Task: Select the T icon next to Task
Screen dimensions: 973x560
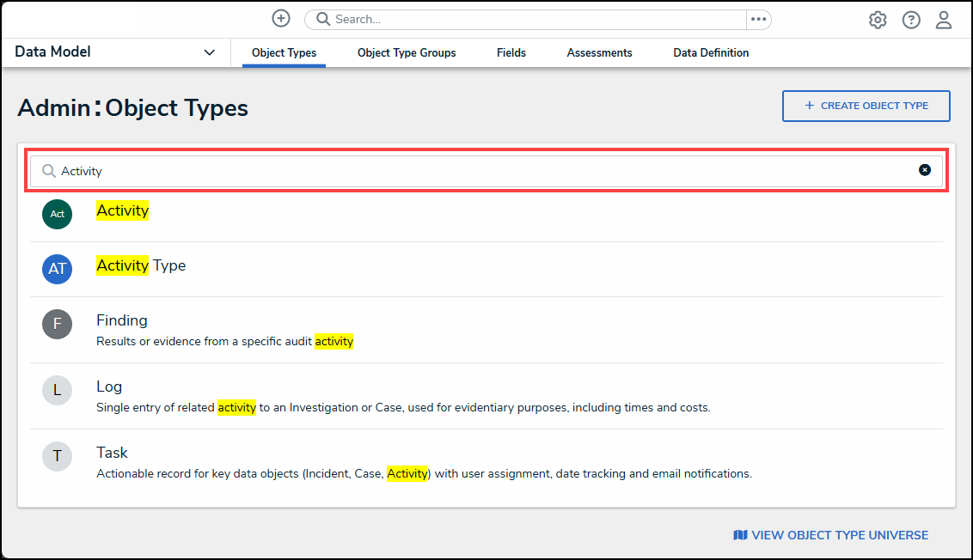Action: pos(57,456)
